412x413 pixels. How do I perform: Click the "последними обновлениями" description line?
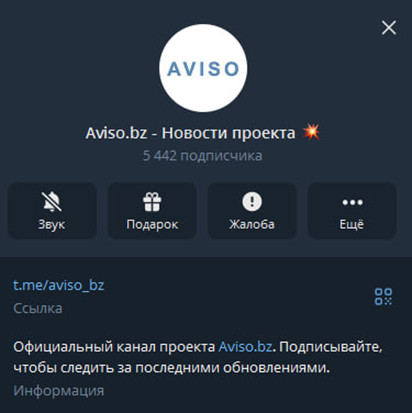click(x=232, y=368)
